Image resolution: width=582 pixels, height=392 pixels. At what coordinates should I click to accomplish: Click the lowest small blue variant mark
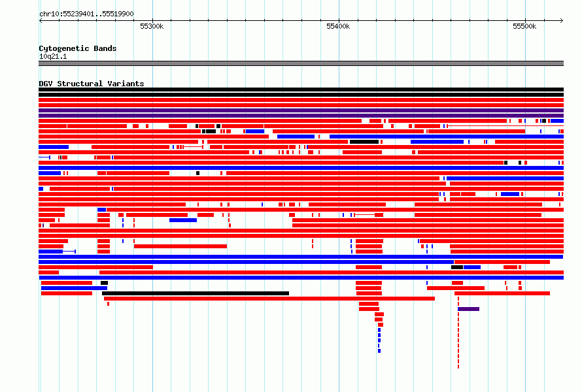coord(379,351)
